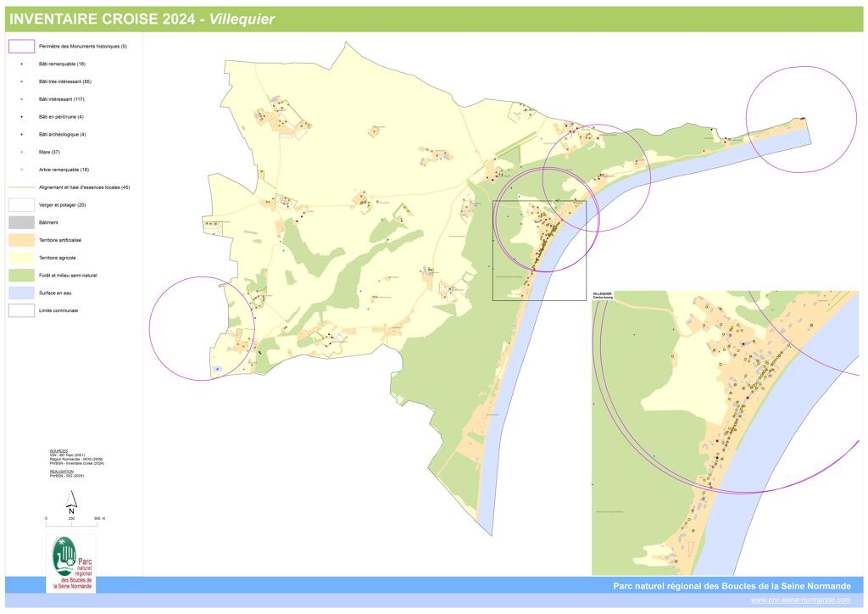Select the Bâti intéressant legend dot
The image size is (868, 614).
click(x=19, y=98)
